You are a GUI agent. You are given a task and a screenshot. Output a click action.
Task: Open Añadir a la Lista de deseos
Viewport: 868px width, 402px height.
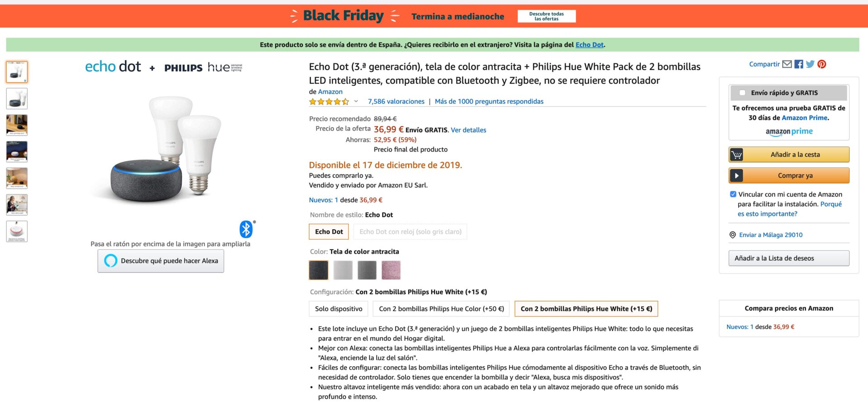coord(788,258)
